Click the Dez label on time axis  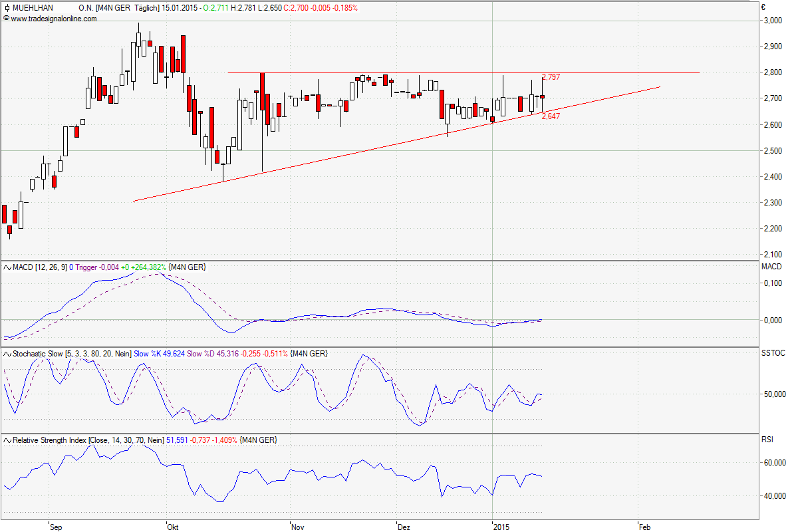(404, 527)
